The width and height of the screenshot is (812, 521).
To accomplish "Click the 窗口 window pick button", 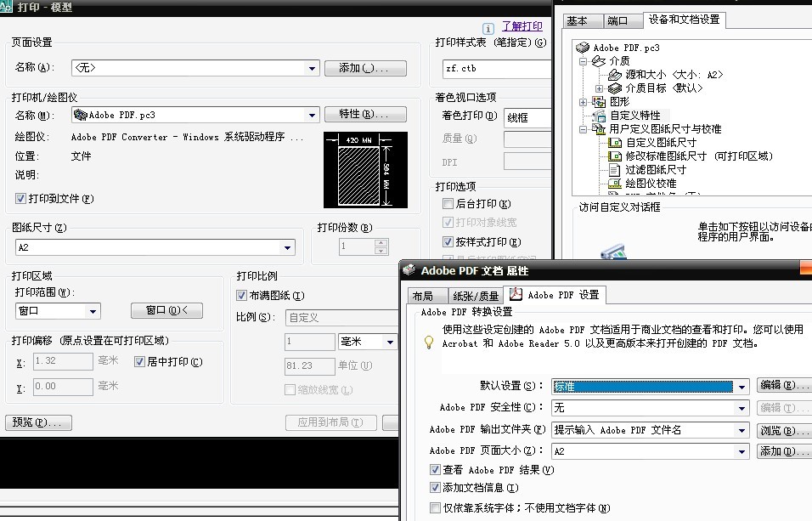I will [166, 310].
